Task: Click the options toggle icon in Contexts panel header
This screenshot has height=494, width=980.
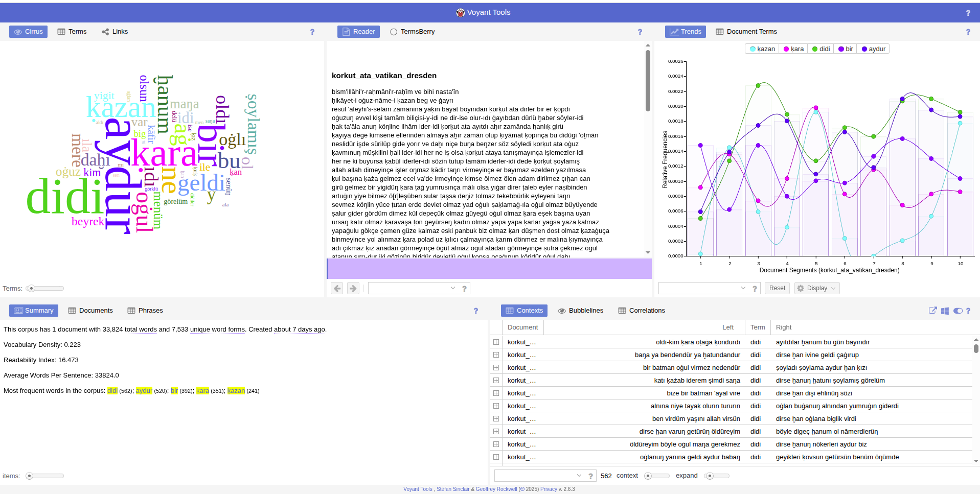Action: coord(958,311)
